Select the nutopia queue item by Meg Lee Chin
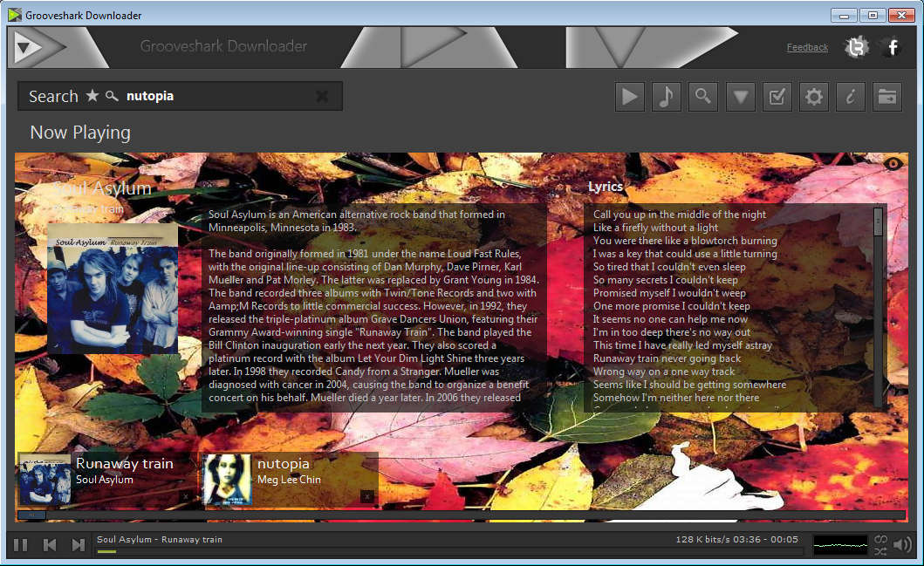Viewport: 924px width, 566px height. tap(290, 479)
